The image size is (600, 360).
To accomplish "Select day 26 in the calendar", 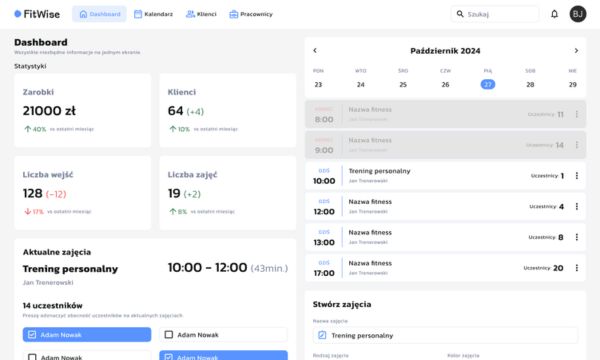I will [445, 85].
